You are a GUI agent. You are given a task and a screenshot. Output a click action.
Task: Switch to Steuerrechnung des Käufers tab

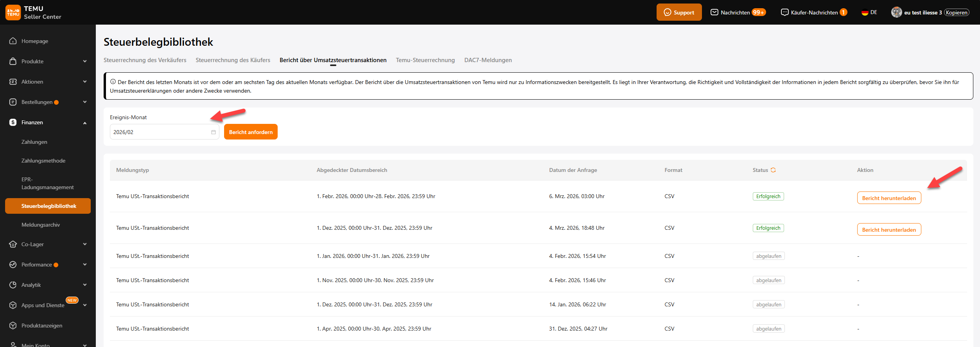233,60
